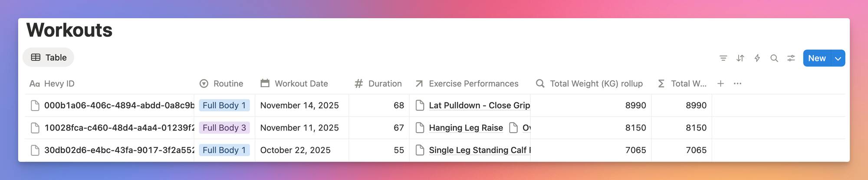
Task: Open the Exercise Performances column header
Action: click(x=467, y=84)
